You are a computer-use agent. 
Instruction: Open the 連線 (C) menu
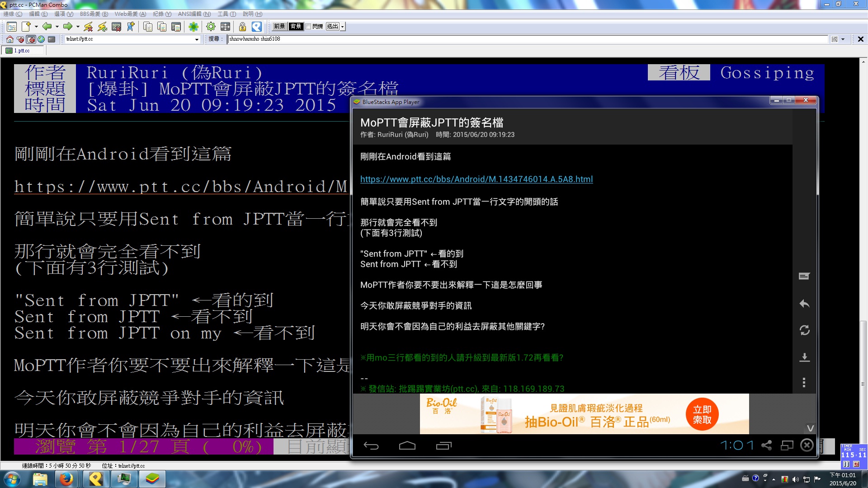(13, 14)
